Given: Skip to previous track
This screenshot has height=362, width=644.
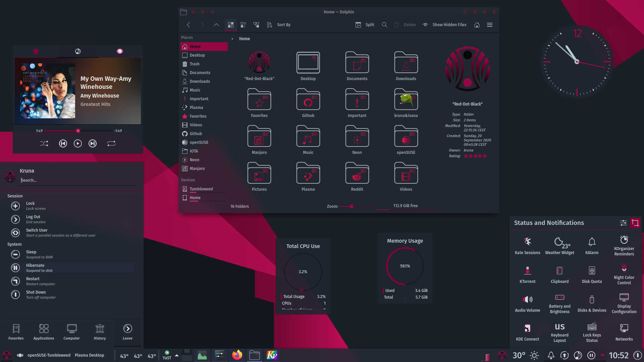Looking at the screenshot, I should (63, 143).
